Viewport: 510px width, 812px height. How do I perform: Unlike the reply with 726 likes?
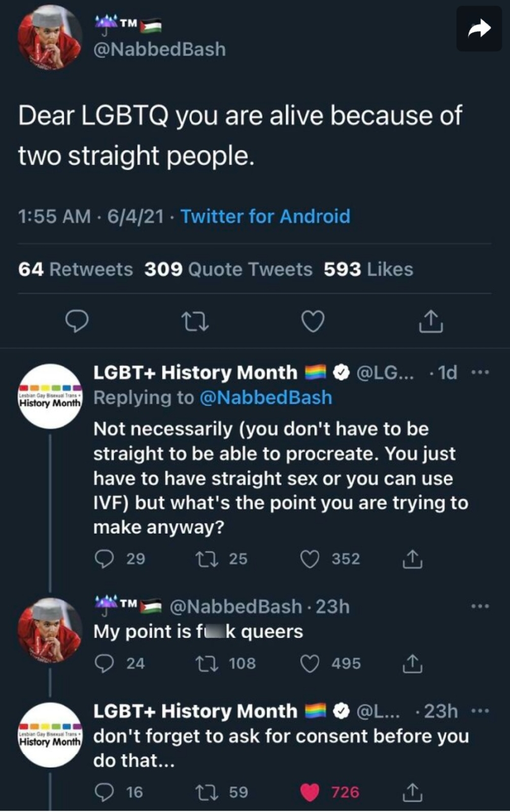(310, 792)
